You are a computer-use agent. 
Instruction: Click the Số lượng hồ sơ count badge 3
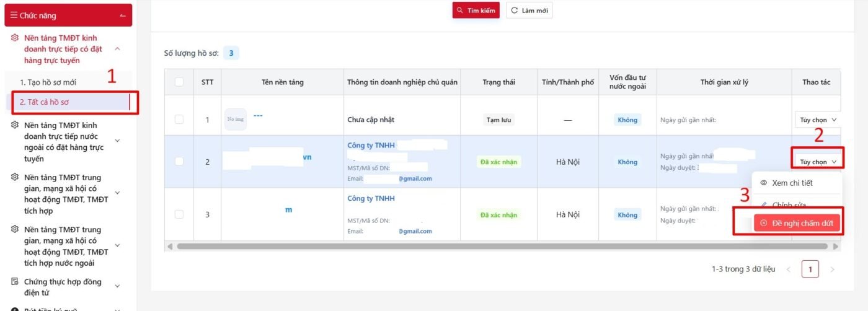(231, 53)
